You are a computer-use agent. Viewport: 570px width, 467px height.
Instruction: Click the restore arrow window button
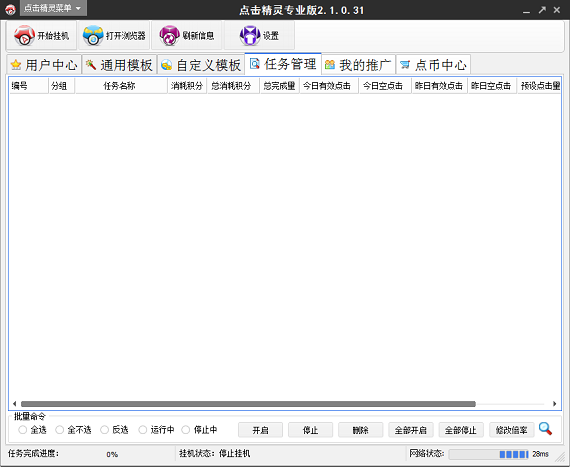point(542,10)
